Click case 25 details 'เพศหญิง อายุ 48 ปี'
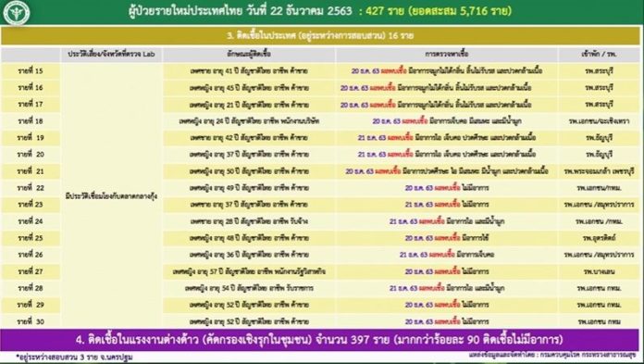The height and width of the screenshot is (364, 644). (x=249, y=238)
